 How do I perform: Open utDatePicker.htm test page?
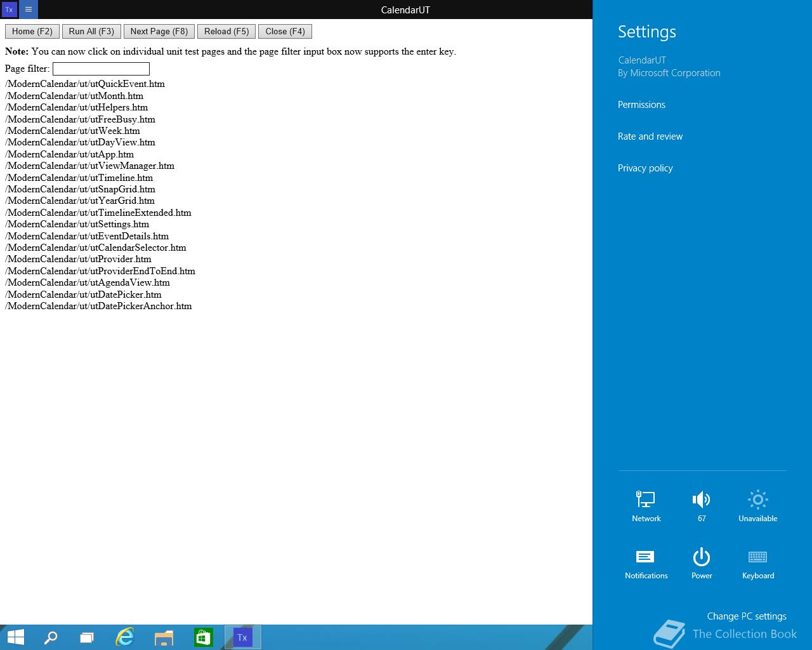tap(83, 295)
